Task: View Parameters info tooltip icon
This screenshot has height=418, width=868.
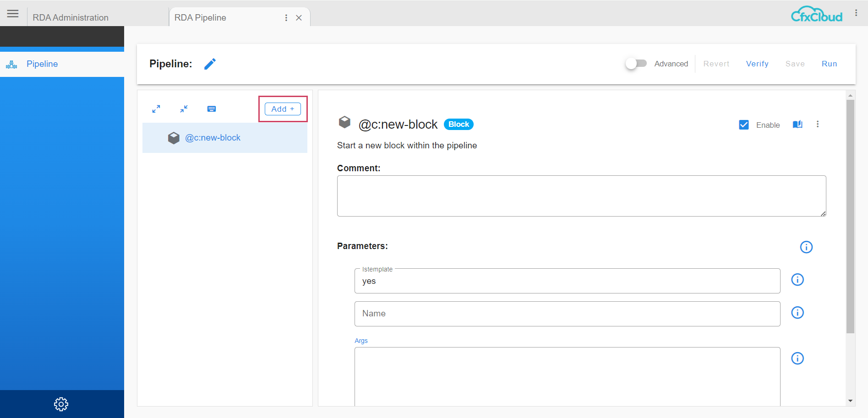Action: (806, 247)
